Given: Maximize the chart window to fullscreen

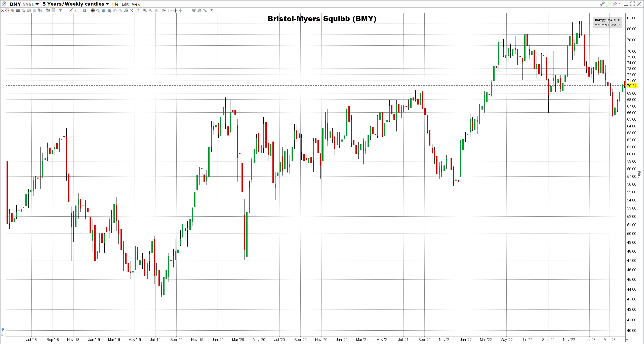Looking at the screenshot, I should [x=633, y=4].
